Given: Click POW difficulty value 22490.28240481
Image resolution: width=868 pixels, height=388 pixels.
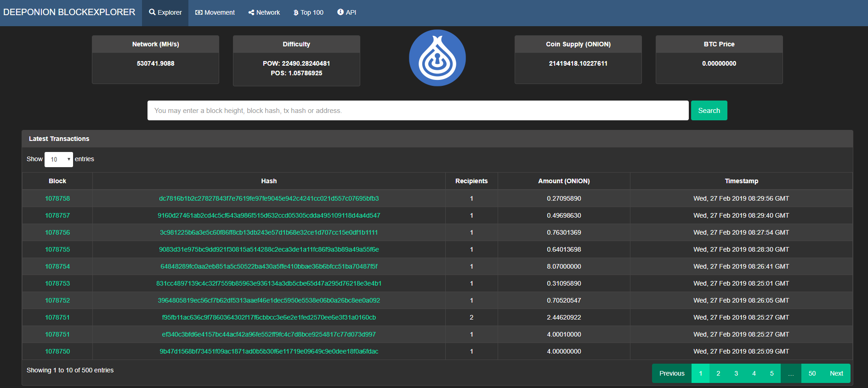Looking at the screenshot, I should (x=306, y=63).
